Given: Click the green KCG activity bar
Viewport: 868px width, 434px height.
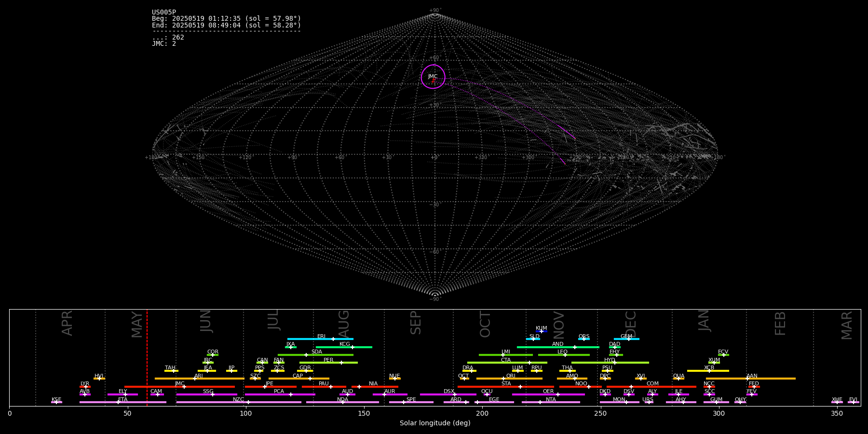Looking at the screenshot, I should [344, 347].
